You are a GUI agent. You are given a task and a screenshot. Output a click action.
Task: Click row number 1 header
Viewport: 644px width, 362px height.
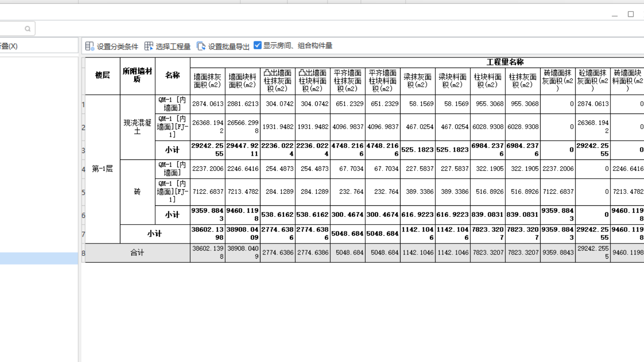click(83, 104)
